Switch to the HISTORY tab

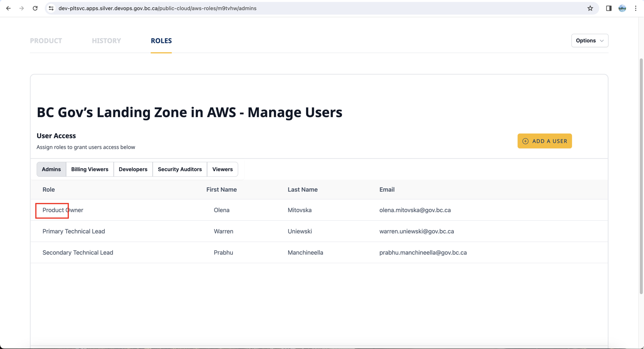106,41
